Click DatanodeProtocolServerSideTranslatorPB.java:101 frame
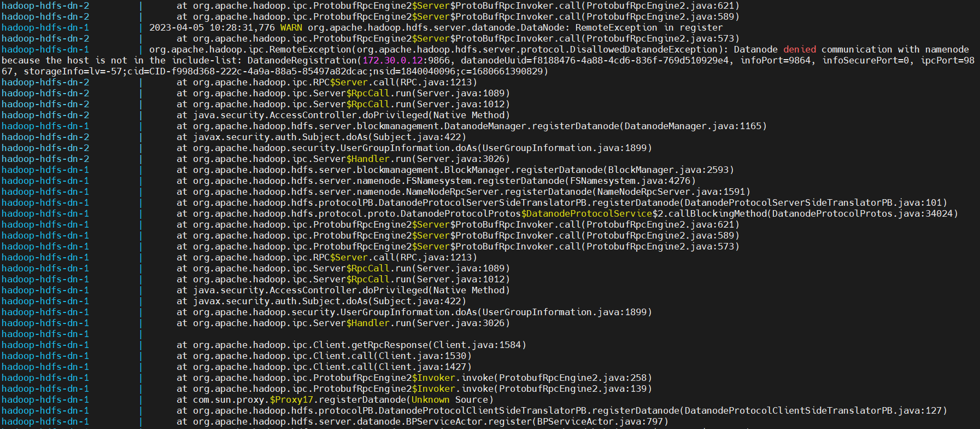Image resolution: width=980 pixels, height=429 pixels. (562, 202)
